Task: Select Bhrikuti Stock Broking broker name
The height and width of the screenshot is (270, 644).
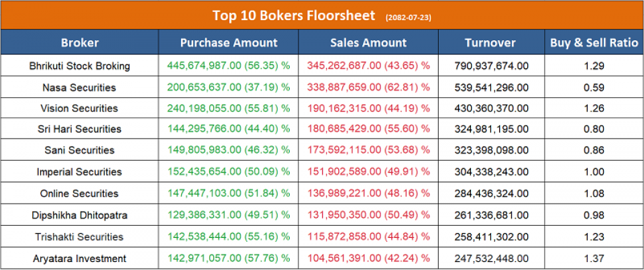Action: click(79, 66)
